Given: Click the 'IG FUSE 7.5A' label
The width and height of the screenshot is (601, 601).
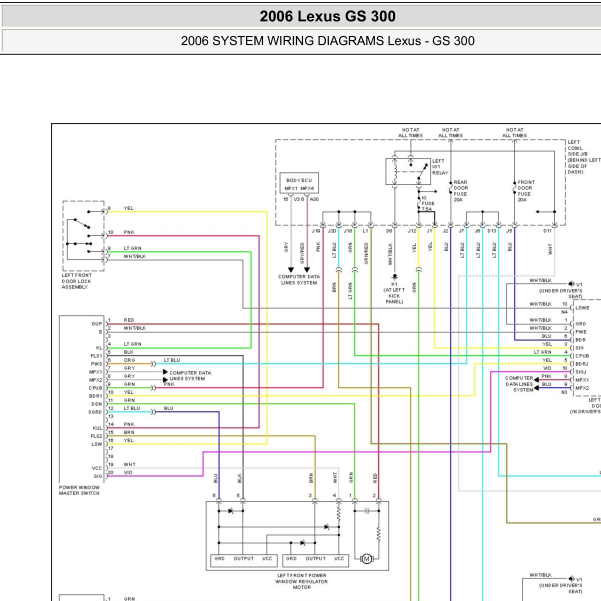Looking at the screenshot, I should point(427,204).
